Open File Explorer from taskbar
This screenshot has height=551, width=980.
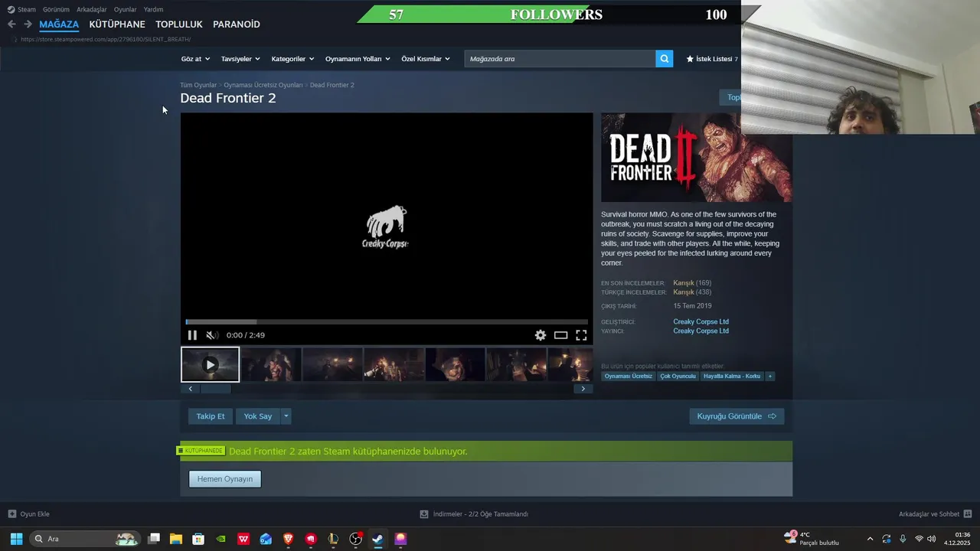(x=176, y=539)
